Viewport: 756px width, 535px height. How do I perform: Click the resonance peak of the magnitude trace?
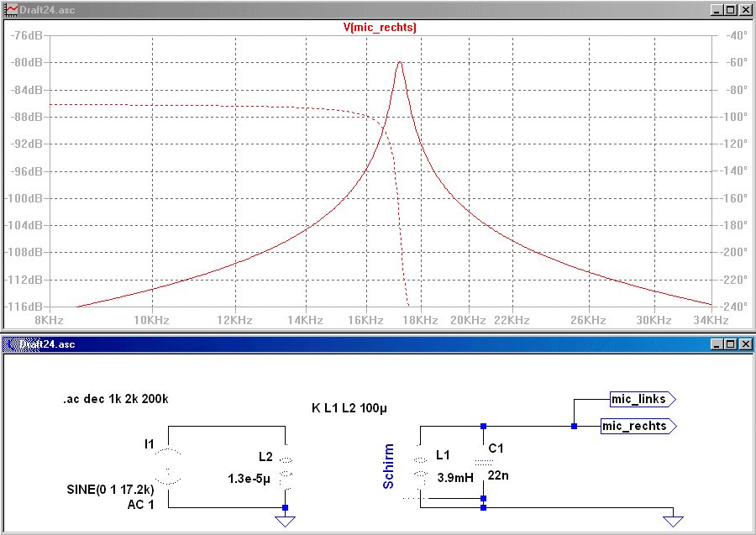[x=400, y=62]
